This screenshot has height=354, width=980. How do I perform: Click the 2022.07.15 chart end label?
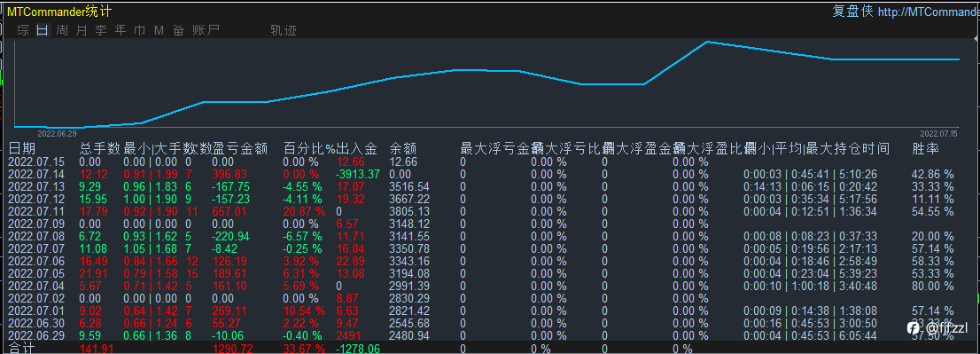[938, 133]
